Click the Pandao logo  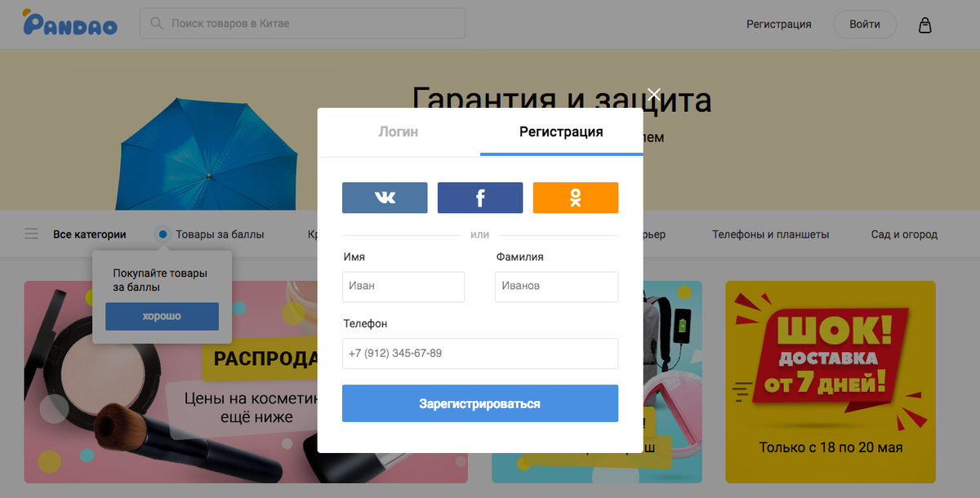[x=70, y=24]
